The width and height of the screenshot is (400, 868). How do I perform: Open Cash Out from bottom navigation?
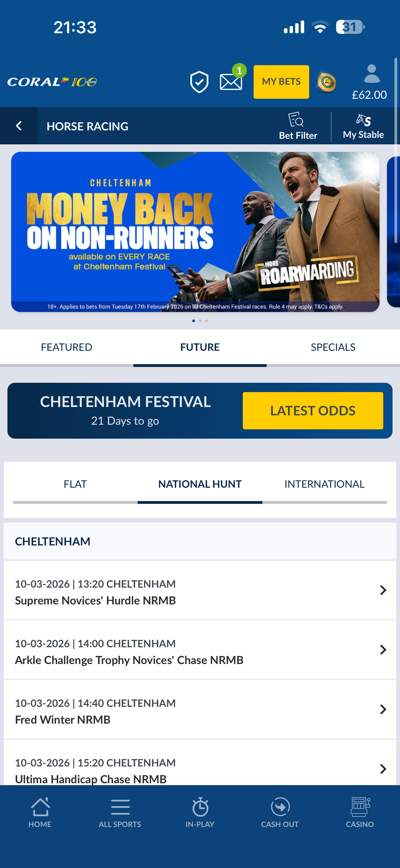click(x=280, y=812)
